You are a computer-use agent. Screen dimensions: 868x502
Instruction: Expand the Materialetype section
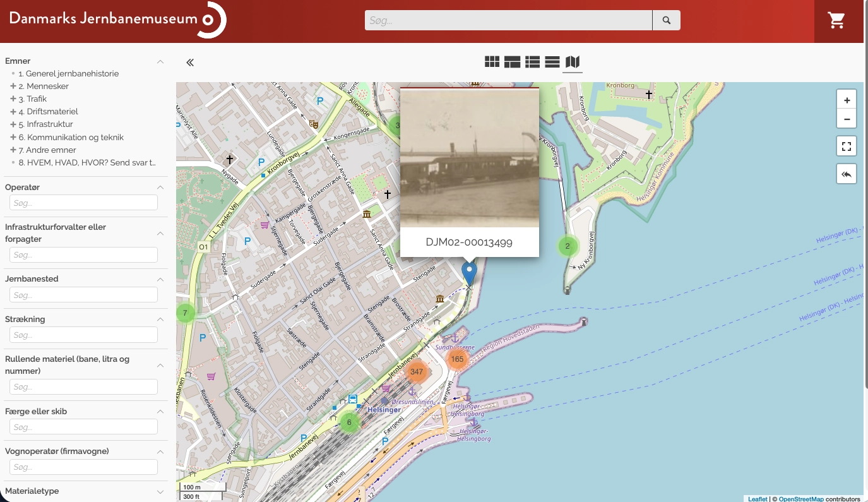(160, 491)
